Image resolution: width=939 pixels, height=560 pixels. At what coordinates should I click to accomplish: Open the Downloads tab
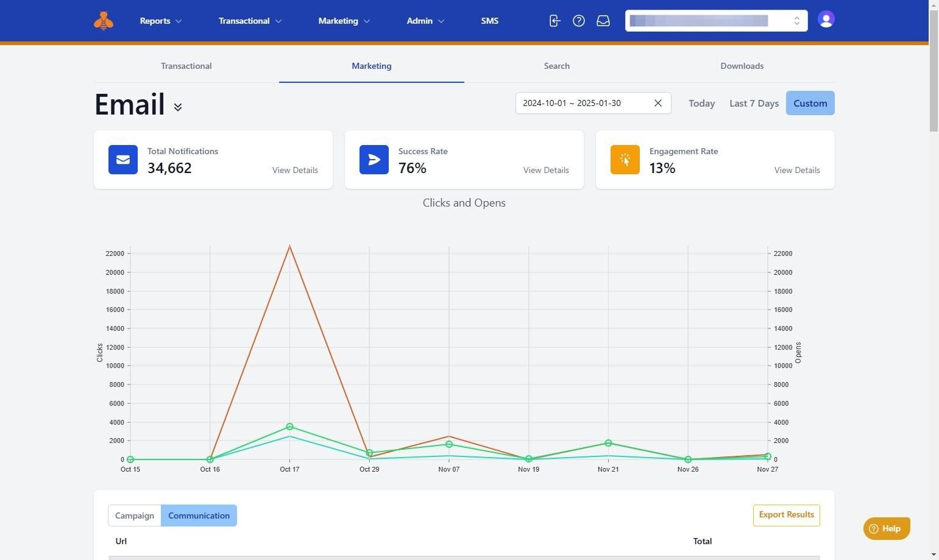pyautogui.click(x=742, y=66)
